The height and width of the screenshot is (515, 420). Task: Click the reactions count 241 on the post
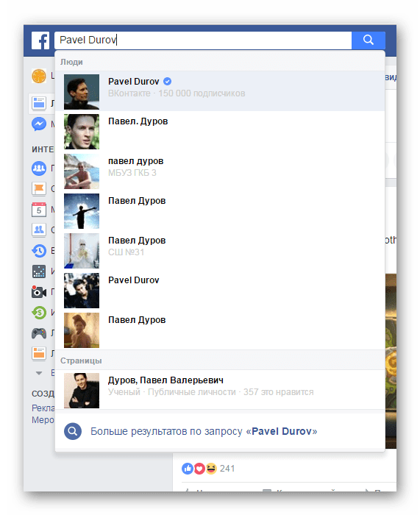pos(227,469)
